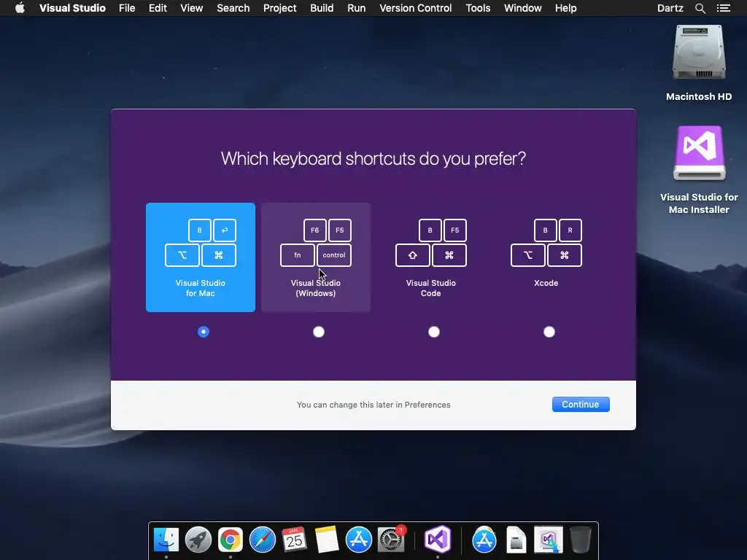Select Visual Studio Code radio button
The width and height of the screenshot is (747, 560).
(x=434, y=332)
